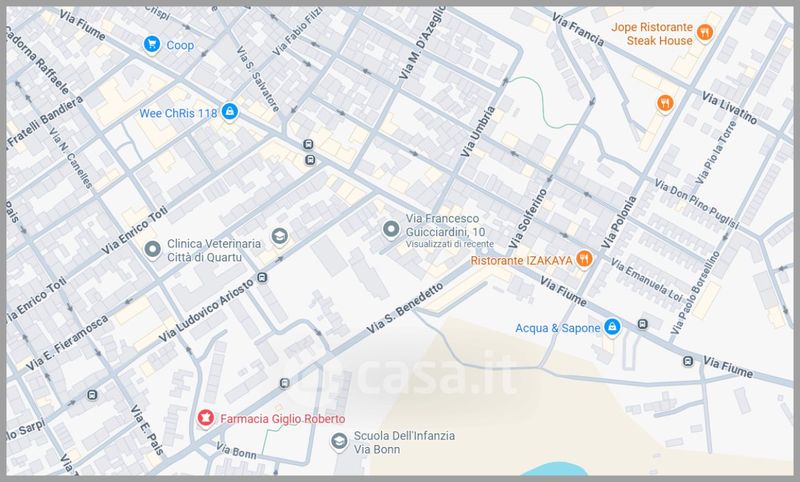This screenshot has width=800, height=482.
Task: Select the Via Polonia street label
Action: click(619, 222)
